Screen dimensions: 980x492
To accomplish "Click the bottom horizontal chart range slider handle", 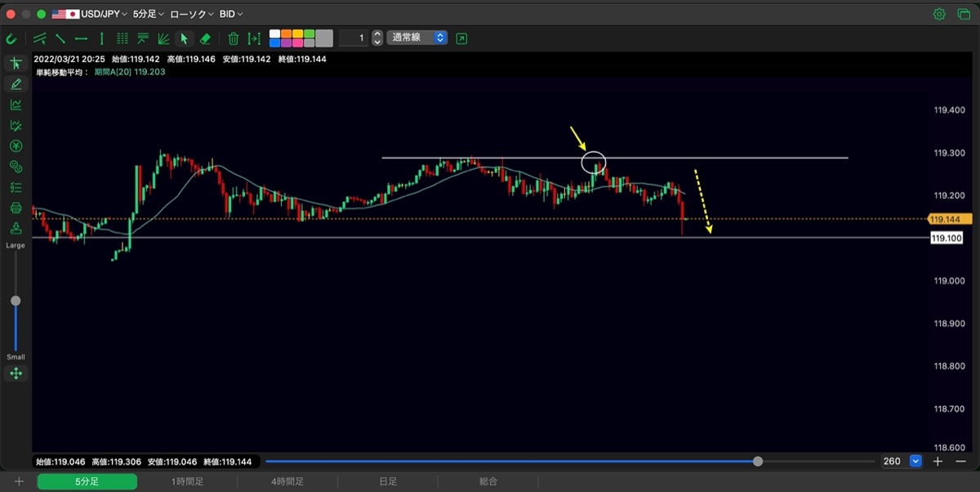I will point(758,461).
